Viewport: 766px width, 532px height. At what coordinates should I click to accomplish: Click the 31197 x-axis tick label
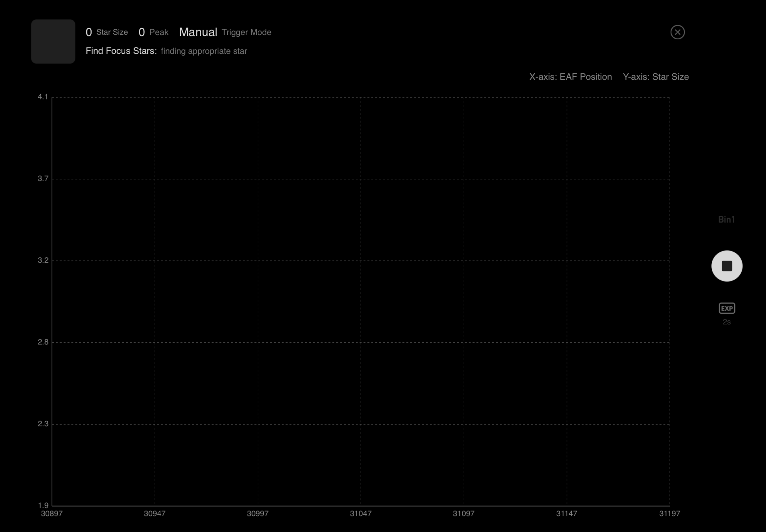pos(670,514)
